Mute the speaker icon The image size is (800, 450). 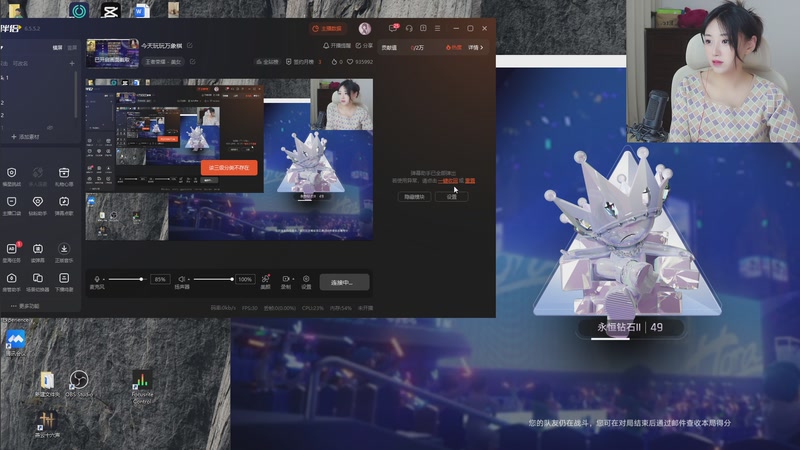[181, 279]
